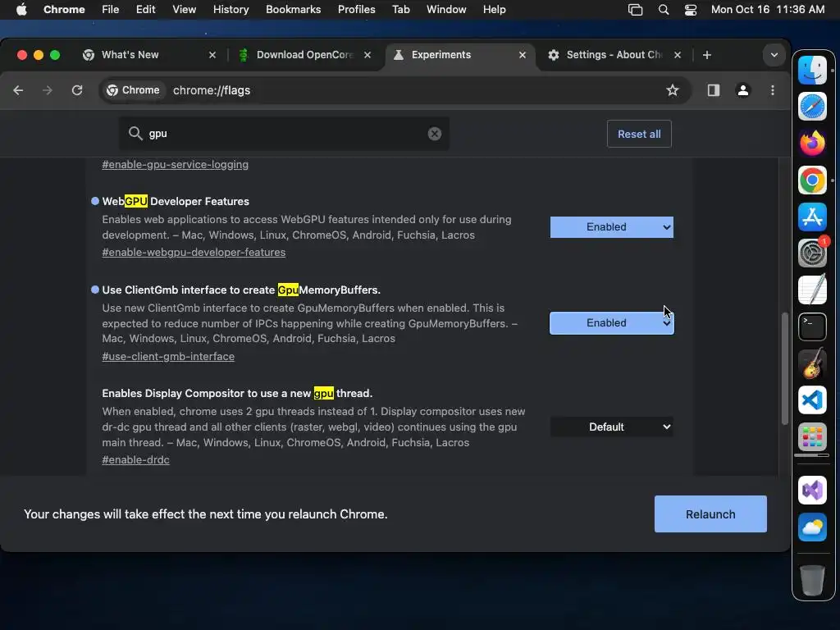Open a new tab with the plus button
The height and width of the screenshot is (630, 840).
(x=706, y=55)
